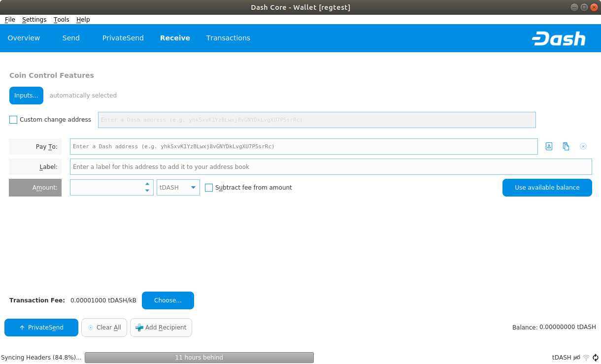This screenshot has height=364, width=601.
Task: Open the tDASH unit dropdown
Action: (x=178, y=188)
